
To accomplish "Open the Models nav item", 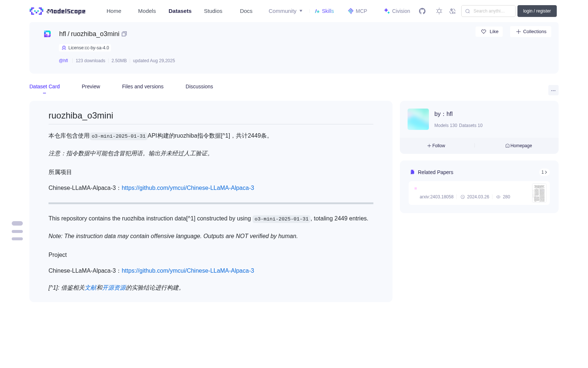I will point(147,11).
